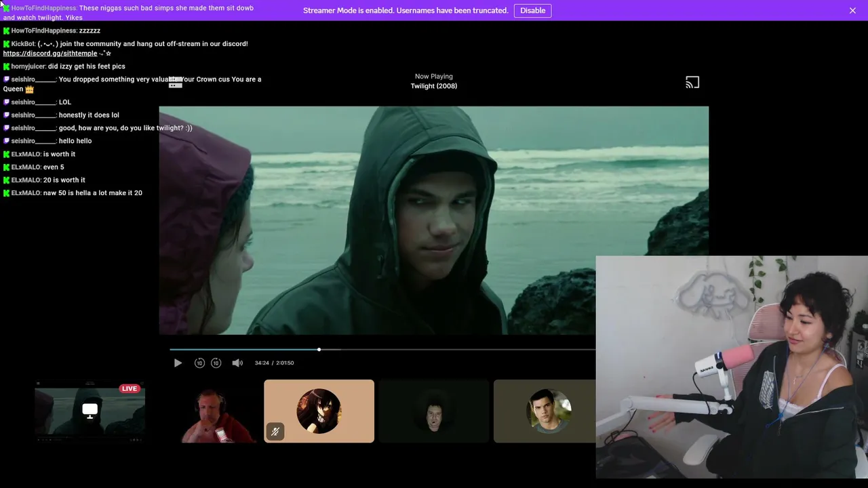Screen dimensions: 868x488
Task: Select the rightmost participant tile next to the webcam
Action: [545, 411]
